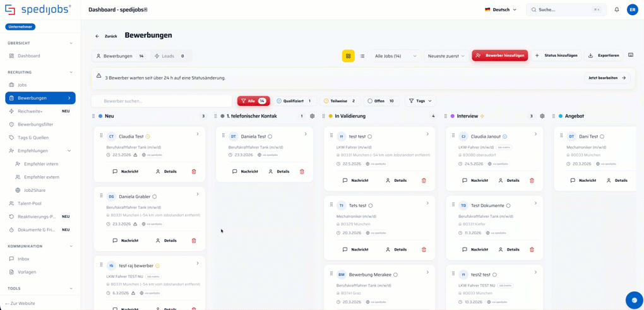This screenshot has width=644, height=310.
Task: Click the Bewerber suchen search field
Action: pos(162,101)
